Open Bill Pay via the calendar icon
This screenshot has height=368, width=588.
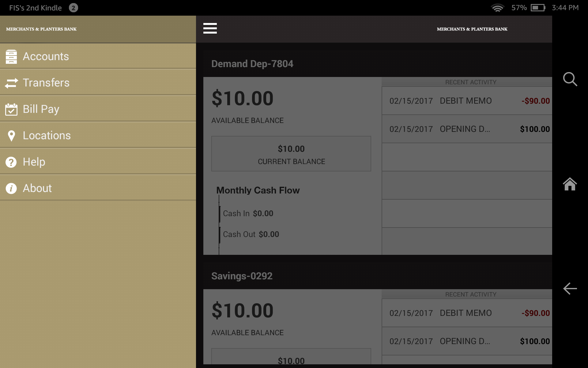[11, 109]
